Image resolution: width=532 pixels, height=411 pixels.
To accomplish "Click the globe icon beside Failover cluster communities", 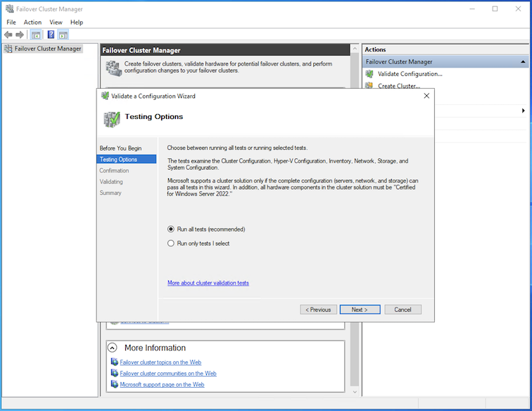I will click(115, 373).
